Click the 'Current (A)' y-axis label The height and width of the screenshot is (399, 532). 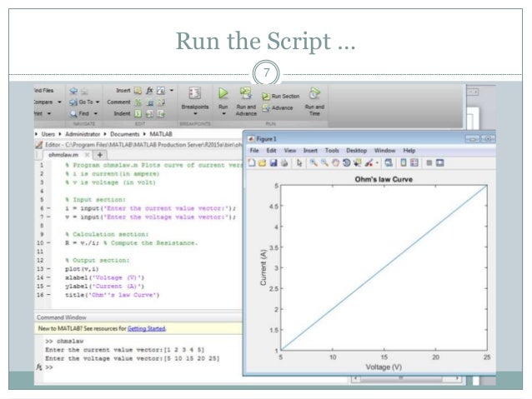pyautogui.click(x=263, y=267)
